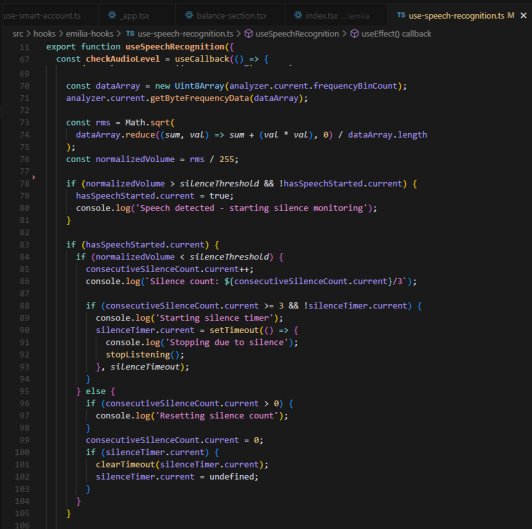Viewport: 532px width, 529px height.
Task: Click 'normalizedVolume < silenceThreshold' condition on line 84
Action: tap(182, 257)
